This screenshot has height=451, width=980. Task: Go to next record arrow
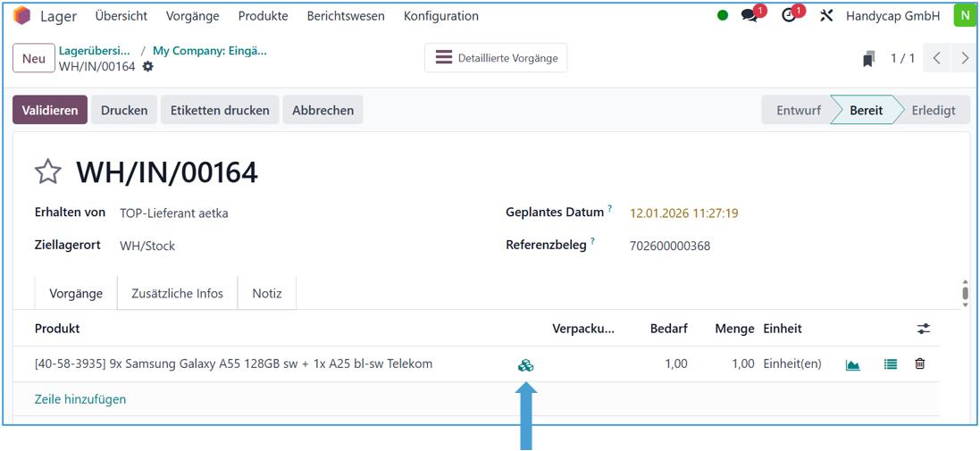965,59
